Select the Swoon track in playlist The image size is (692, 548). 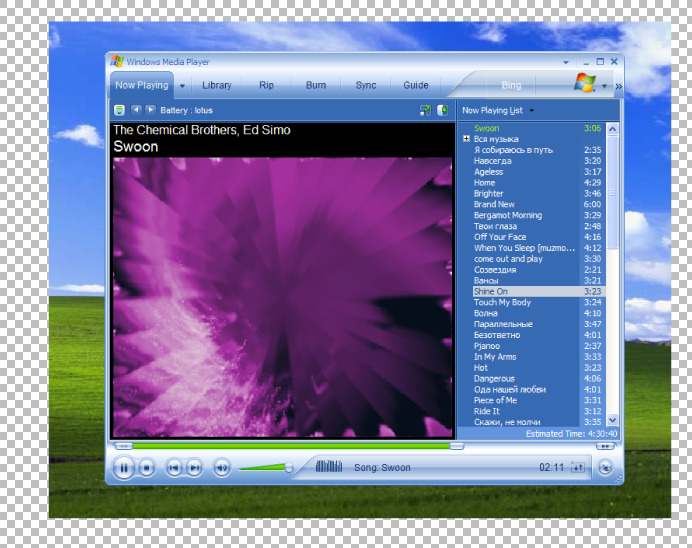[537, 128]
